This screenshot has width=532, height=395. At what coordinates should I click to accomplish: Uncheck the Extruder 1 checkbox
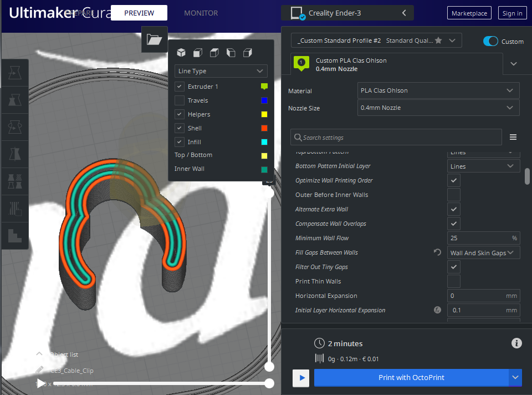coord(180,87)
